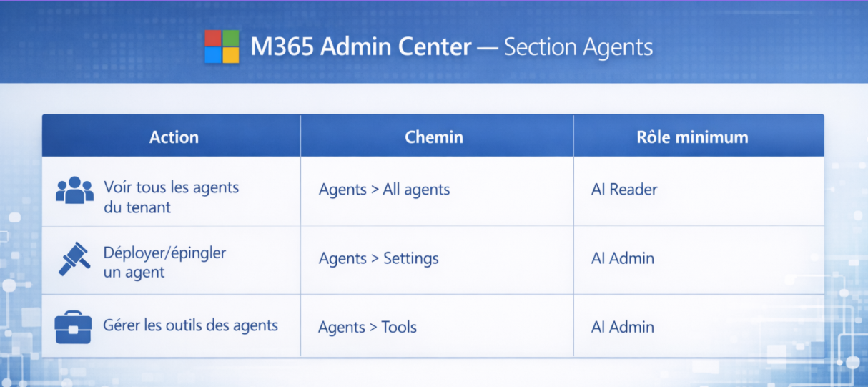Open Déployer/épingler un agent row

click(433, 260)
